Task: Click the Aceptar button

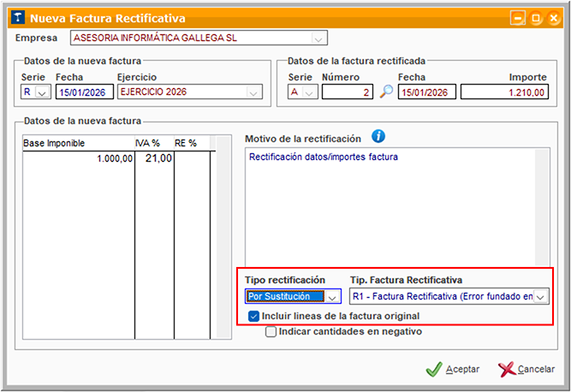Action: tap(453, 370)
